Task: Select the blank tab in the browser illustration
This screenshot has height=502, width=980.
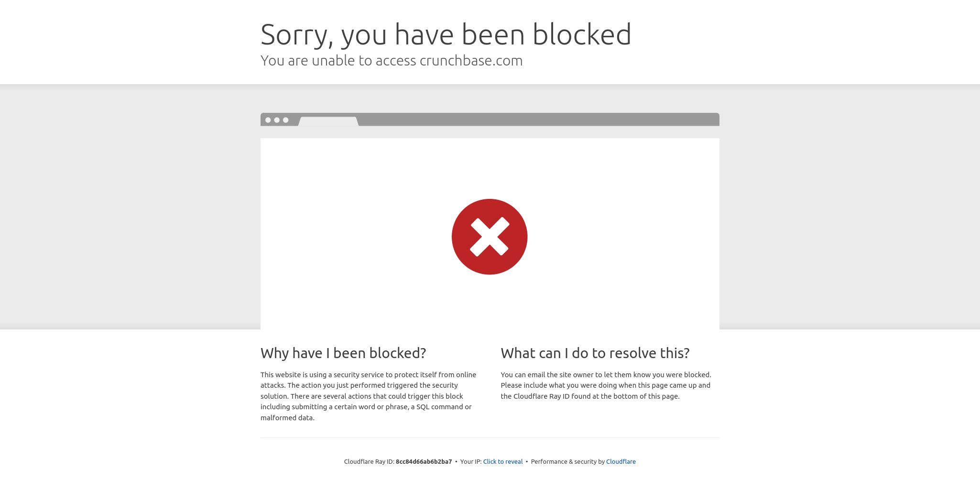Action: 328,121
